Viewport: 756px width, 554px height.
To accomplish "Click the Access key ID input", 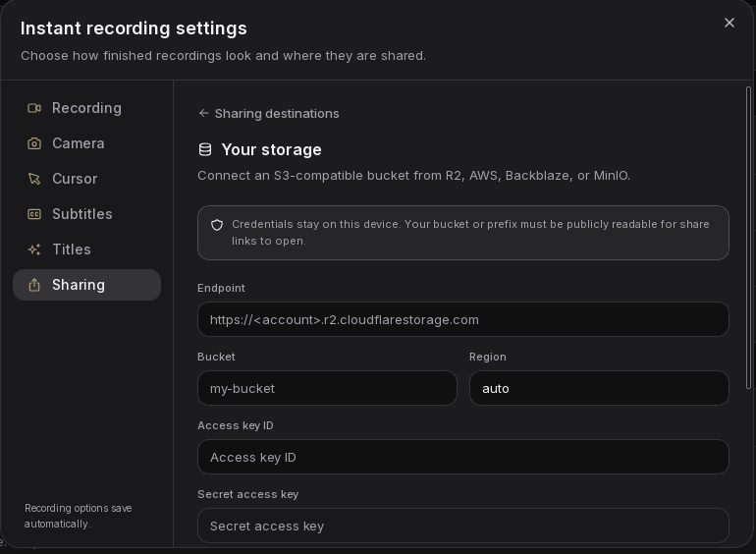I will pyautogui.click(x=462, y=457).
